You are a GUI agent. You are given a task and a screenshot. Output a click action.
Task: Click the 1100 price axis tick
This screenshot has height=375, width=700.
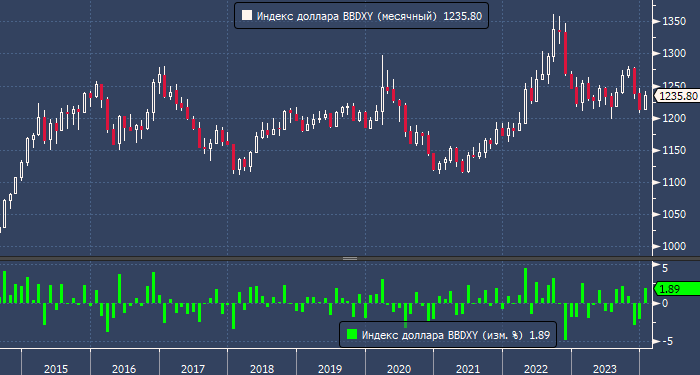[674, 182]
